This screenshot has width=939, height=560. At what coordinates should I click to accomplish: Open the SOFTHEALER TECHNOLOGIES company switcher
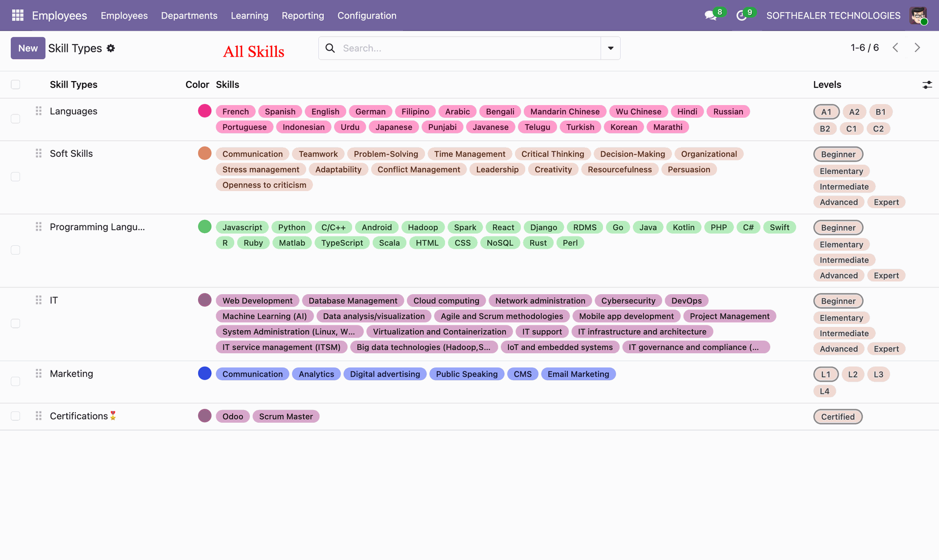coord(833,15)
